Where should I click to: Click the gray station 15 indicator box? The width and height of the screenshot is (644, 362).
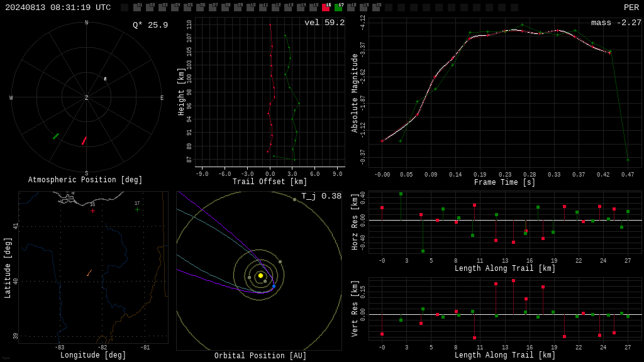pos(313,8)
